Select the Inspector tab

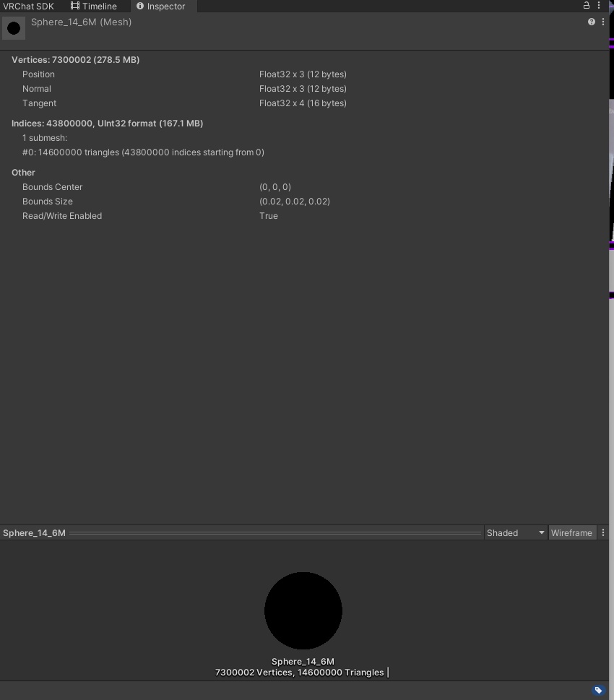161,7
